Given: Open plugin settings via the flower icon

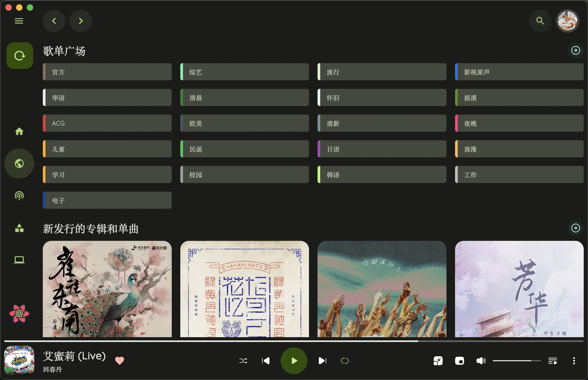Looking at the screenshot, I should point(19,314).
